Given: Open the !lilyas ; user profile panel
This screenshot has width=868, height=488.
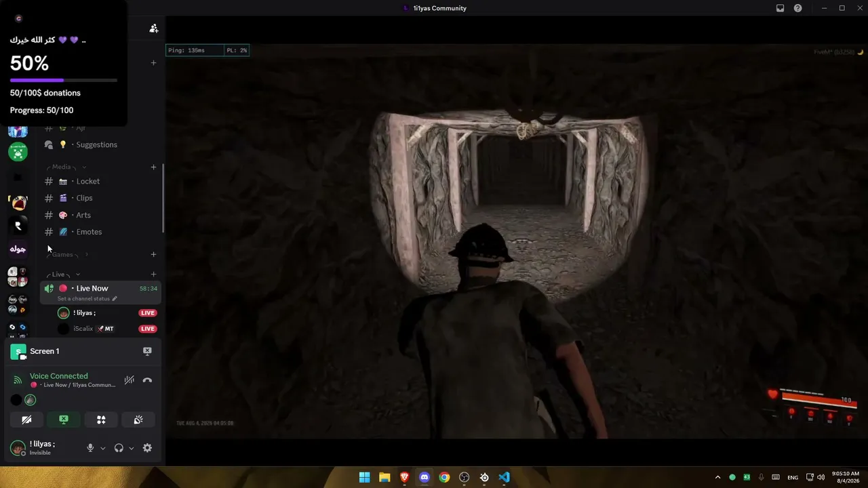Looking at the screenshot, I should (43, 447).
